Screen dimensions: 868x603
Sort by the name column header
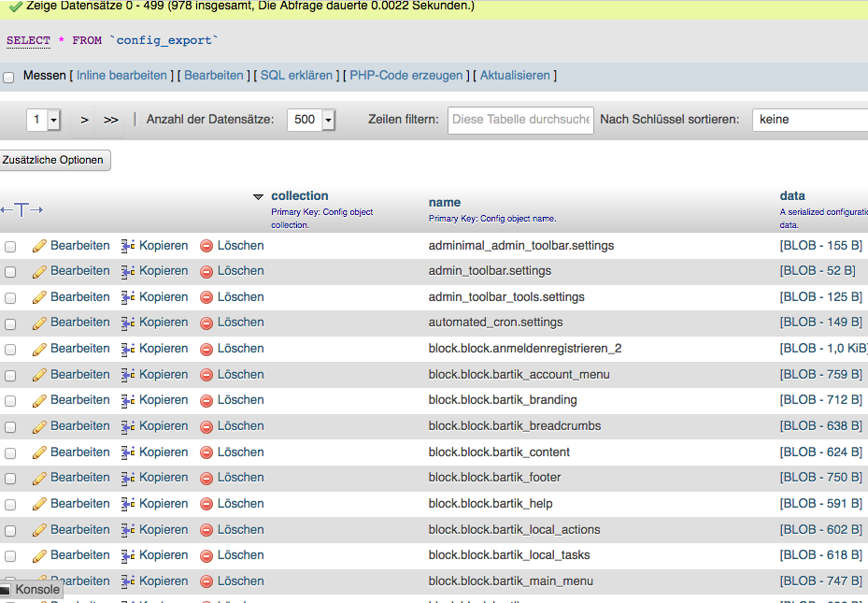[x=445, y=202]
